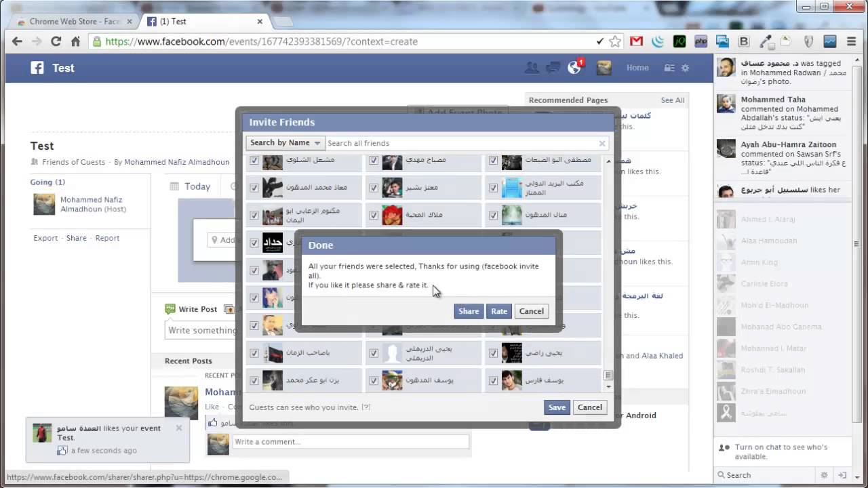Open the blue spiral wave extension icon

657,41
